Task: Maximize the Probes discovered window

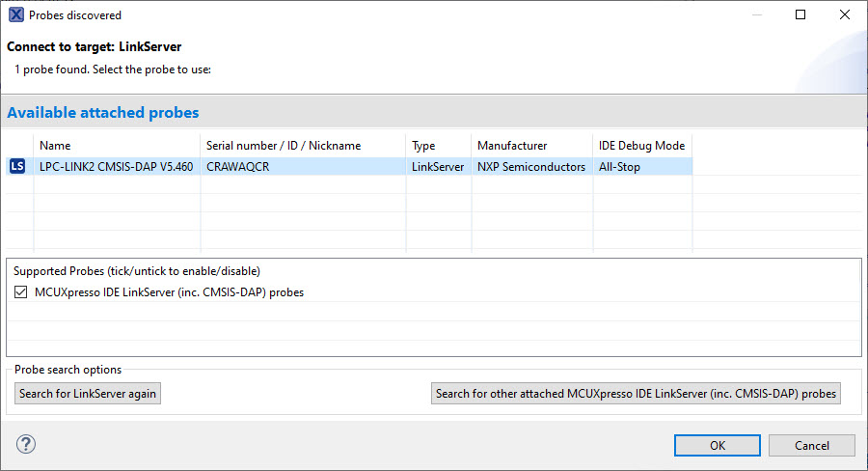Action: [x=800, y=14]
